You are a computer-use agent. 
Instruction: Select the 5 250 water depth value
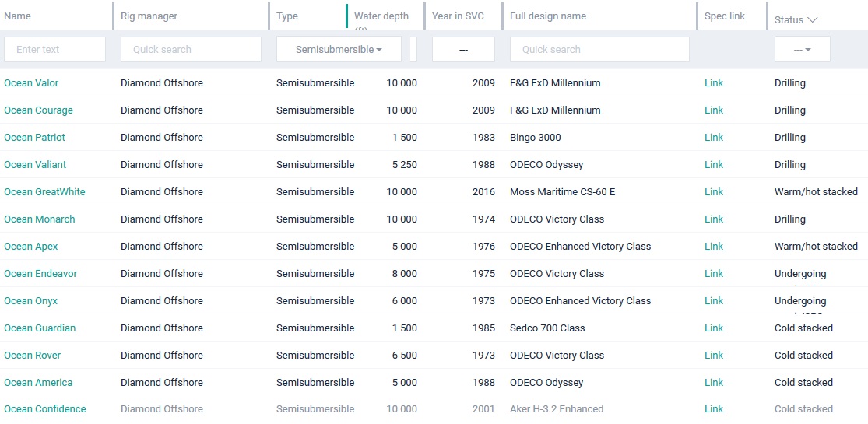[x=405, y=164]
